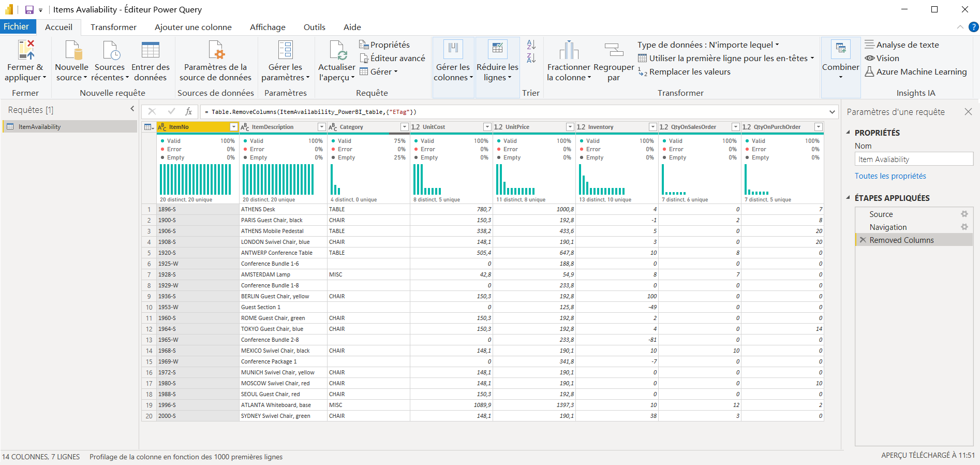This screenshot has height=465, width=980.
Task: Open the Ajouter une colonne tab
Action: coord(193,27)
